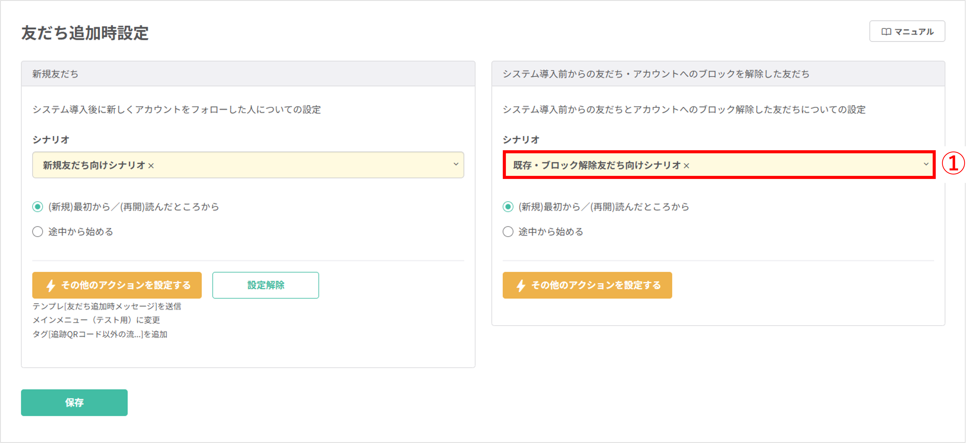Screen dimensions: 980x443
Task: Remove 既存・ブロック解除友だち向けシナリオ with its × icon
Action: coord(686,166)
